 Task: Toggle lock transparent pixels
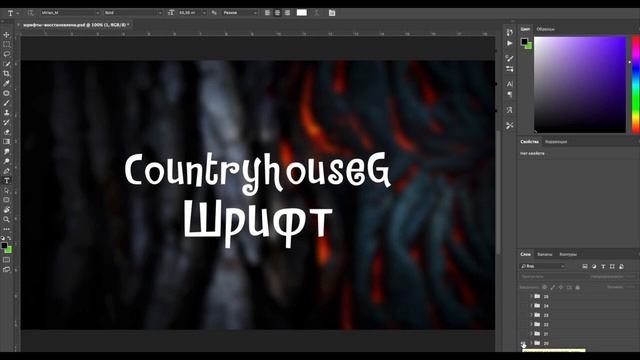point(544,287)
